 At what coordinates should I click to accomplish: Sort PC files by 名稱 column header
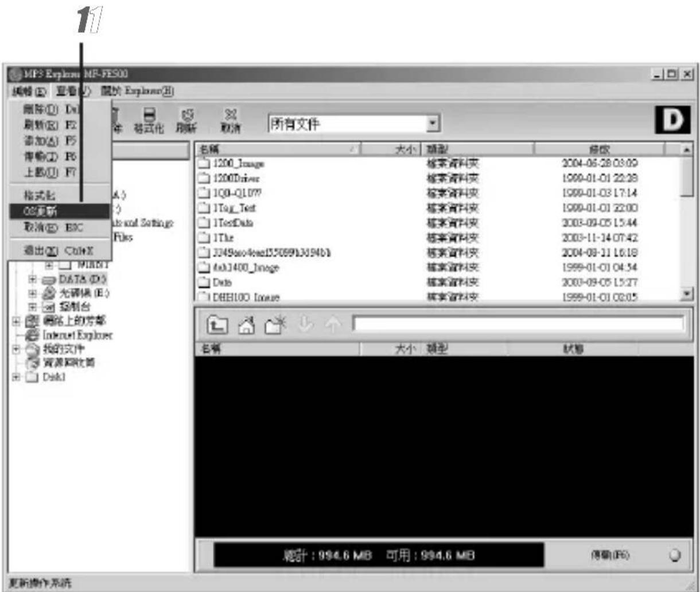click(x=278, y=149)
